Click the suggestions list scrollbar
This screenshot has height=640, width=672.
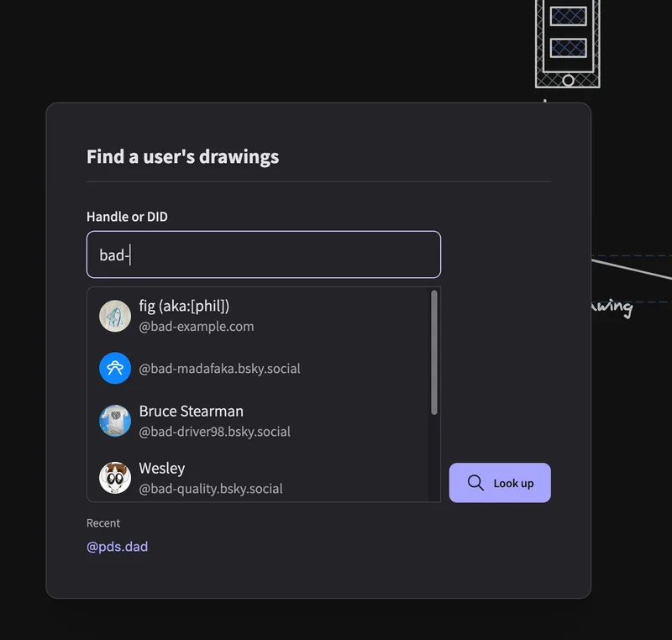(434, 353)
